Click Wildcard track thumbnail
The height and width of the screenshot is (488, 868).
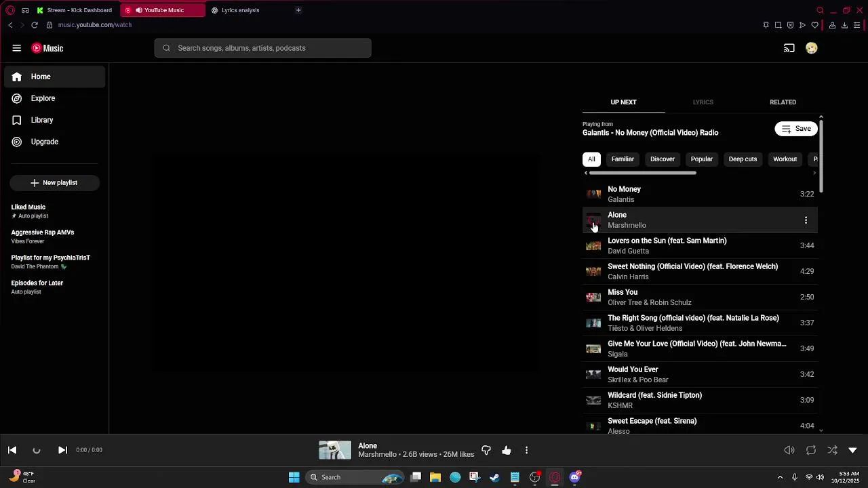click(593, 400)
